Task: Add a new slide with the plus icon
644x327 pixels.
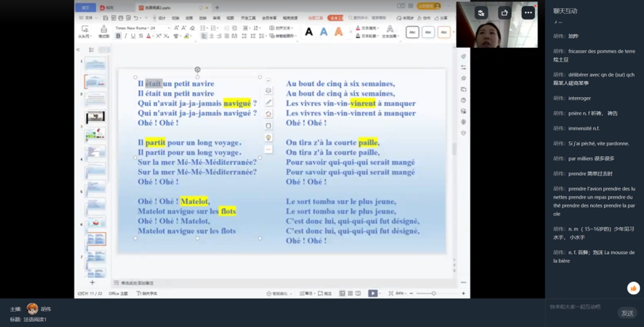Action: pos(92,283)
